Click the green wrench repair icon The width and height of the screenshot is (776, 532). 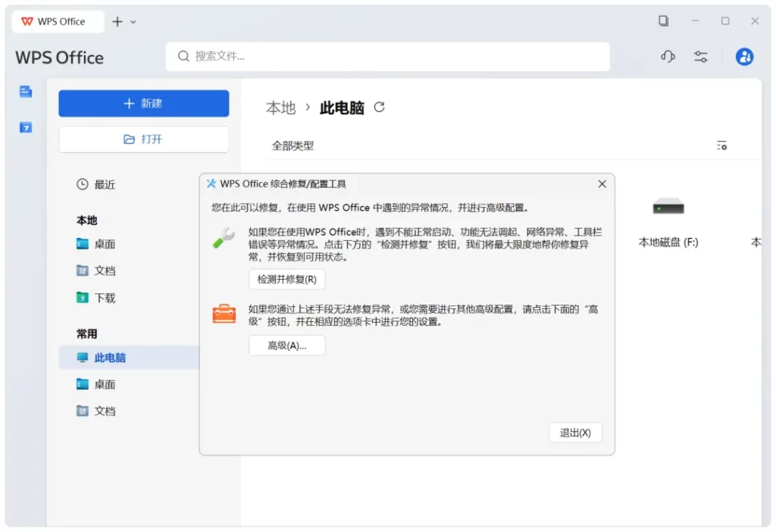tap(224, 237)
